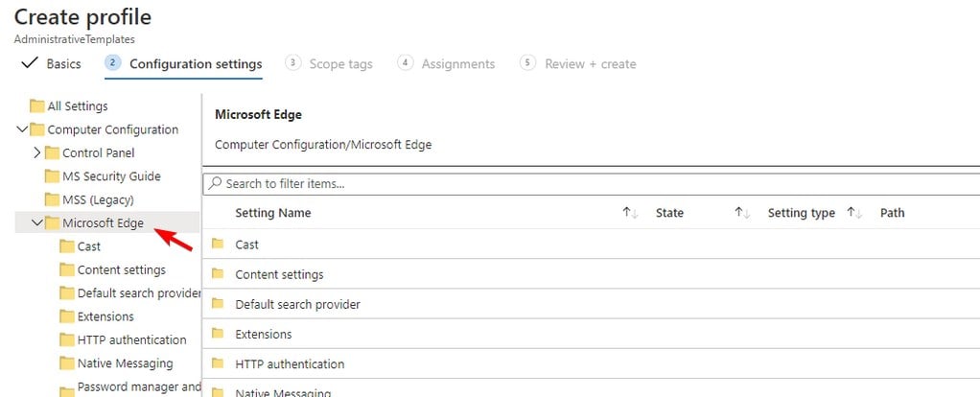Open the Extensions row in settings list
Image resolution: width=980 pixels, height=397 pixels.
592,334
